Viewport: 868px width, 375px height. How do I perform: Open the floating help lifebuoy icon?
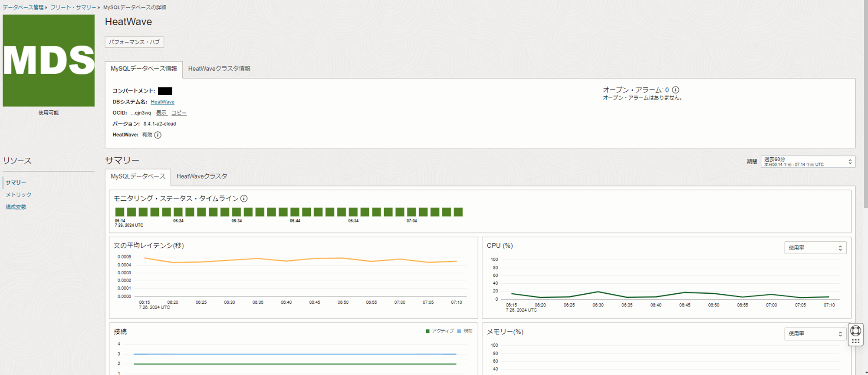point(855,330)
